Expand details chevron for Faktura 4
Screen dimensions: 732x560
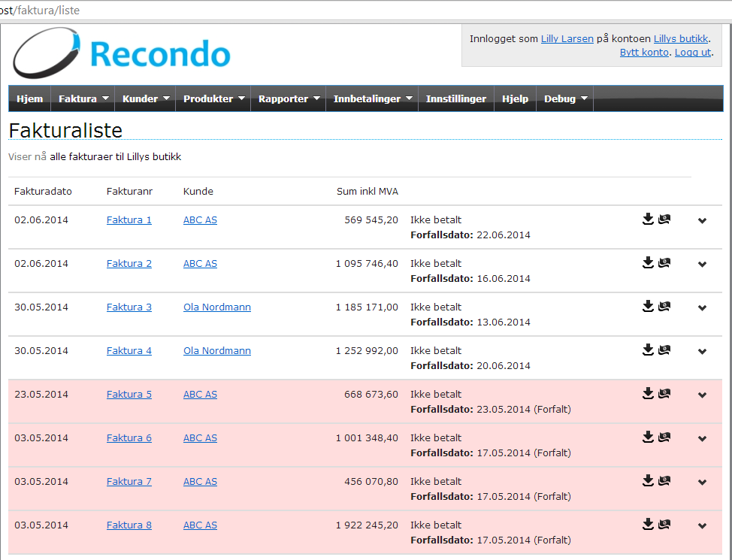coord(702,352)
